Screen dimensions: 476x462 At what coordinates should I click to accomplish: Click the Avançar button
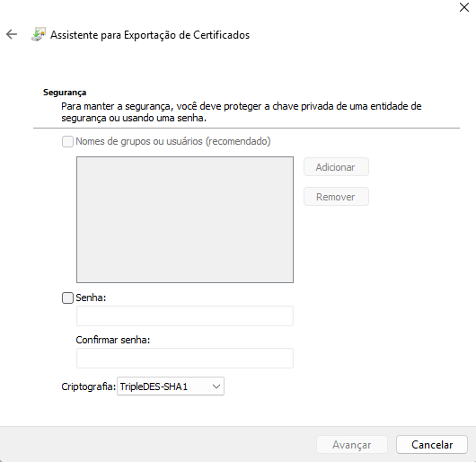[352, 445]
